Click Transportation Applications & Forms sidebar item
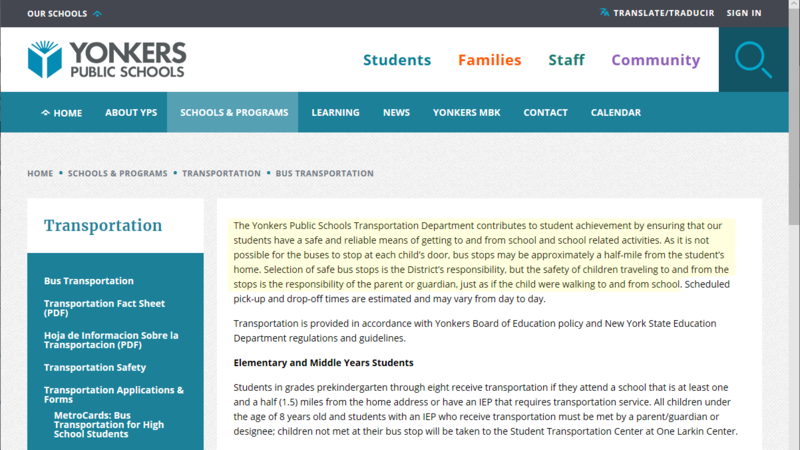The width and height of the screenshot is (800, 450). point(113,395)
